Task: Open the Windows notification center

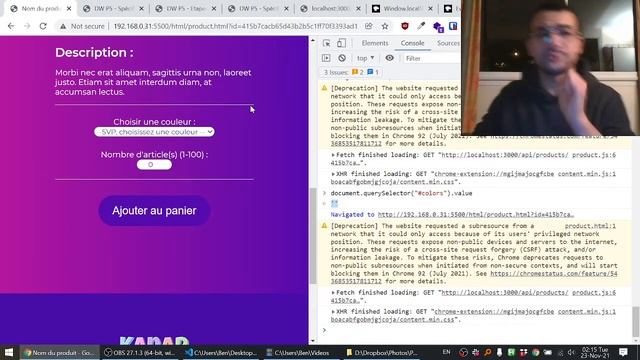Action: click(x=623, y=352)
